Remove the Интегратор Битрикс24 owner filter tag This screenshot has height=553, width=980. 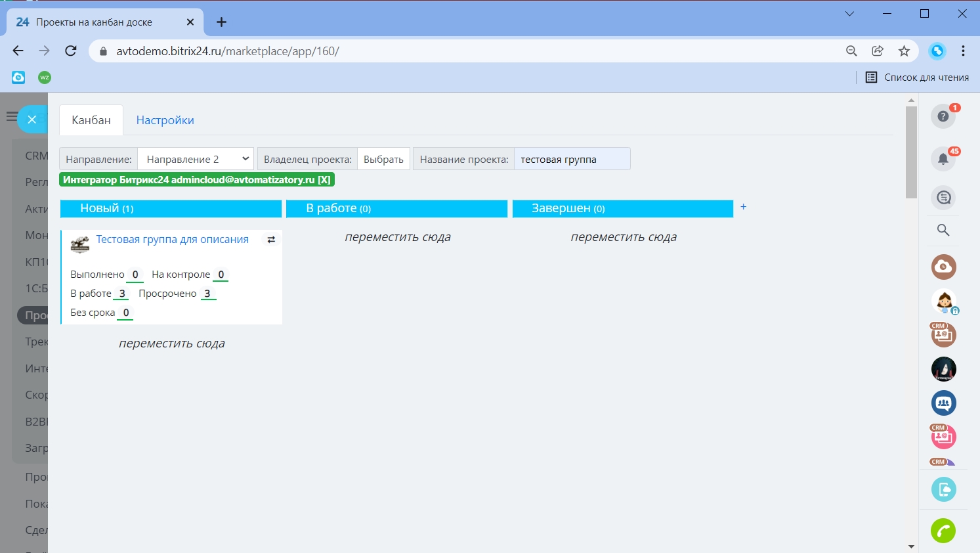click(324, 180)
